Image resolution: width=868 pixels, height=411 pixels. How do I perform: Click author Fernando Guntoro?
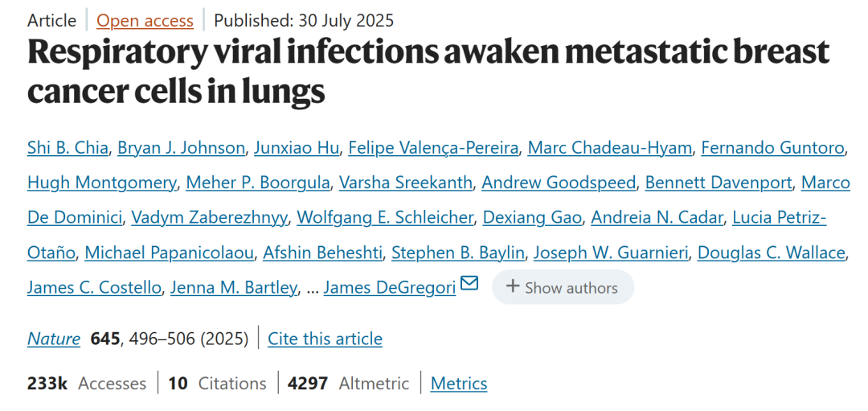772,148
